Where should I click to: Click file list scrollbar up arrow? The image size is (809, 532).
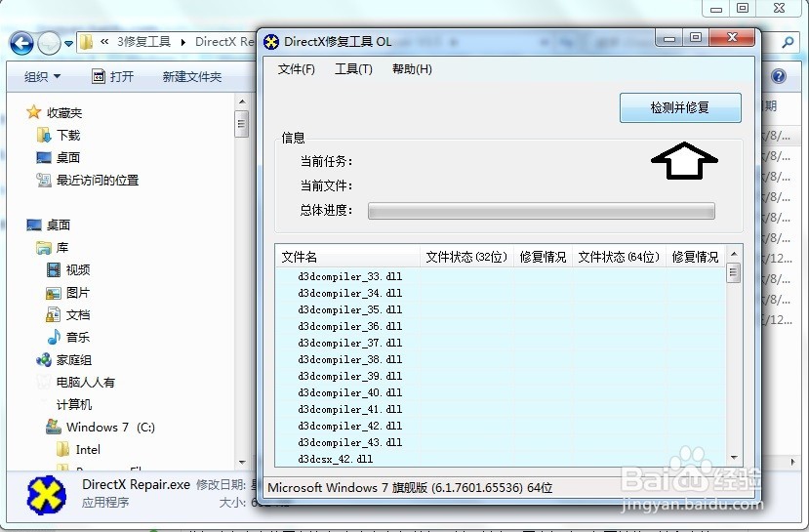pyautogui.click(x=734, y=254)
